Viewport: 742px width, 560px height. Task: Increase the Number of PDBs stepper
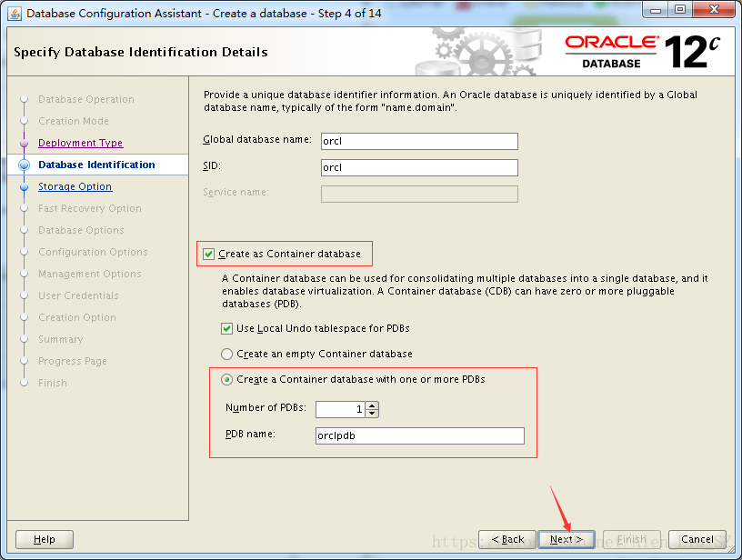[373, 405]
